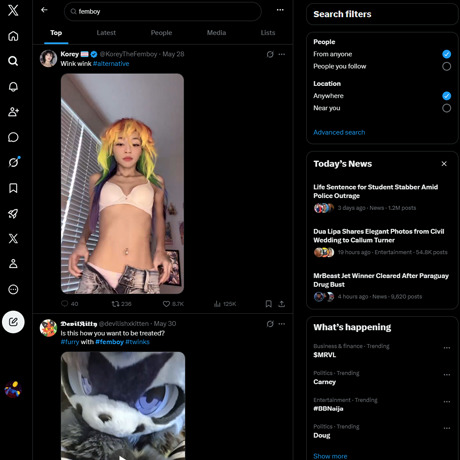Viewport: 460px width, 460px height.
Task: Click the #femboy hashtag
Action: [x=109, y=342]
